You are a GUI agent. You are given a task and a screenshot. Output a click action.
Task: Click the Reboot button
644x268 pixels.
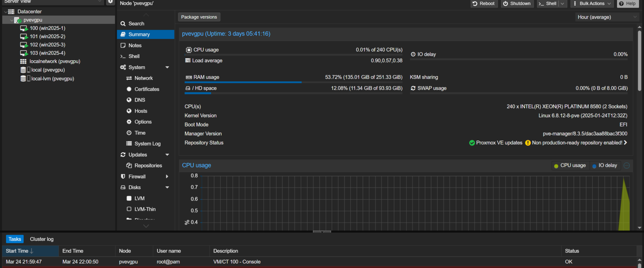tap(484, 4)
